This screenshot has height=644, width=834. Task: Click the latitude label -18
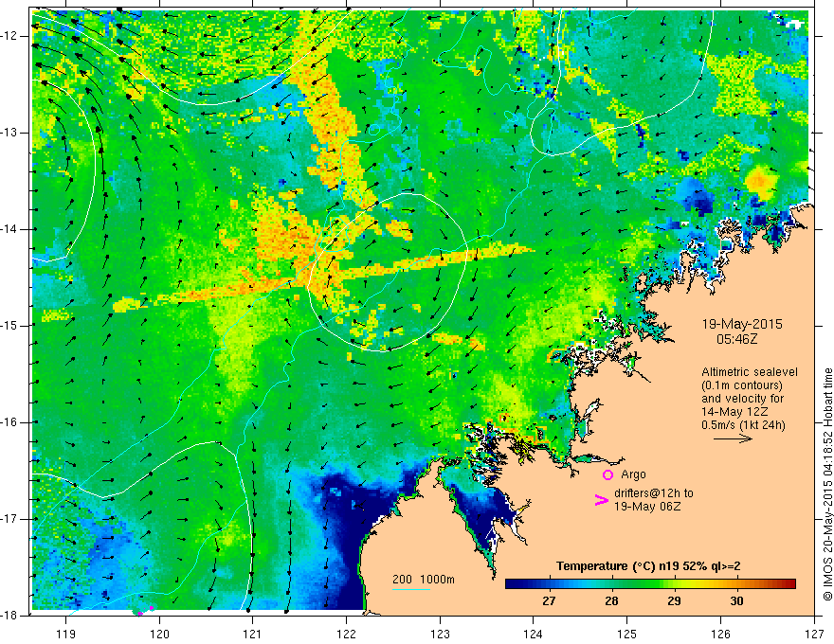point(9,616)
